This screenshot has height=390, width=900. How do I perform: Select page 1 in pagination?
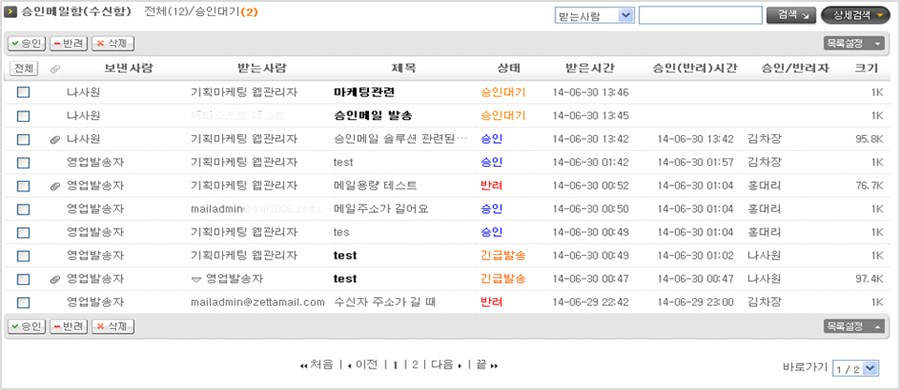coord(395,365)
